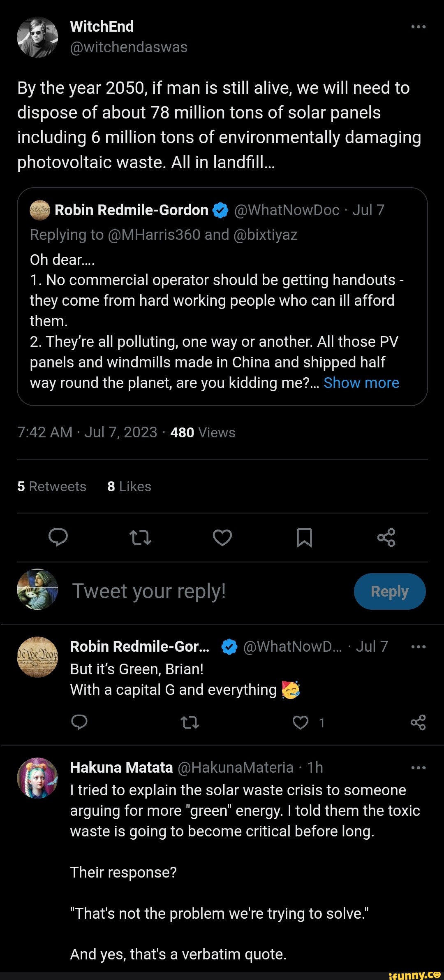Viewport: 444px width, 980px height.
Task: Open WitchEnd's profile picture
Action: [x=37, y=37]
